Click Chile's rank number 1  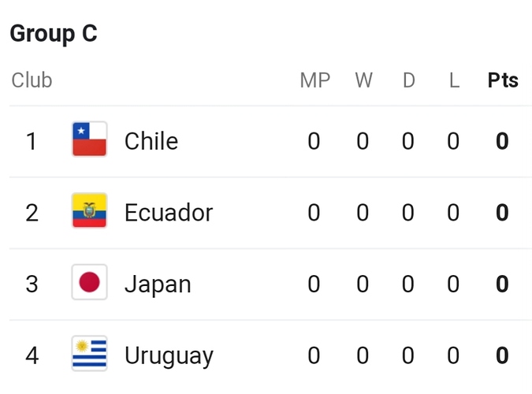point(32,141)
